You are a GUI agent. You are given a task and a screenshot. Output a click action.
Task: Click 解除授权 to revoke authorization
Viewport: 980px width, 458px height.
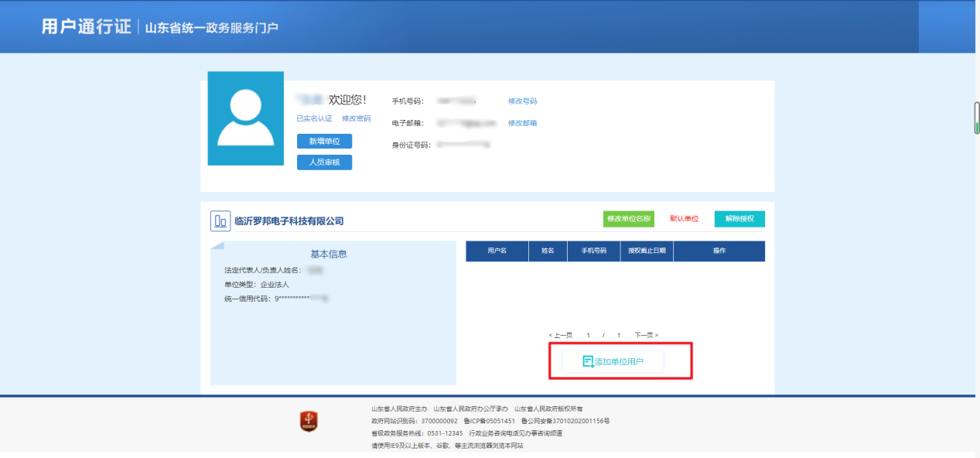point(739,219)
